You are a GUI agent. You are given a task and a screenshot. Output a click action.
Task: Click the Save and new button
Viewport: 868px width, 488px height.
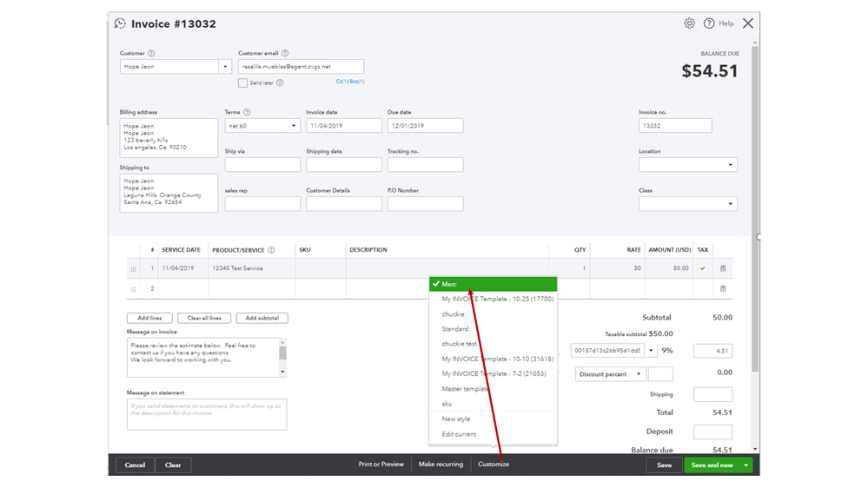pyautogui.click(x=712, y=465)
